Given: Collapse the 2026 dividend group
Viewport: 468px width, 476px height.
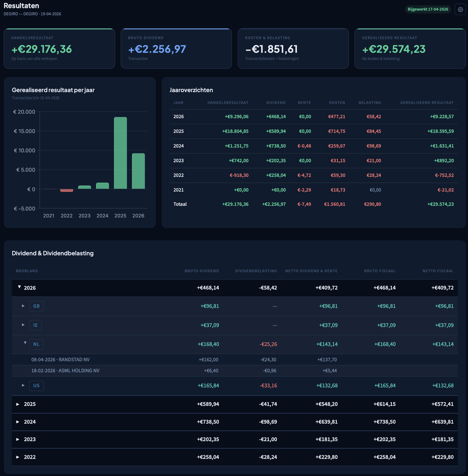Looking at the screenshot, I should coord(19,288).
